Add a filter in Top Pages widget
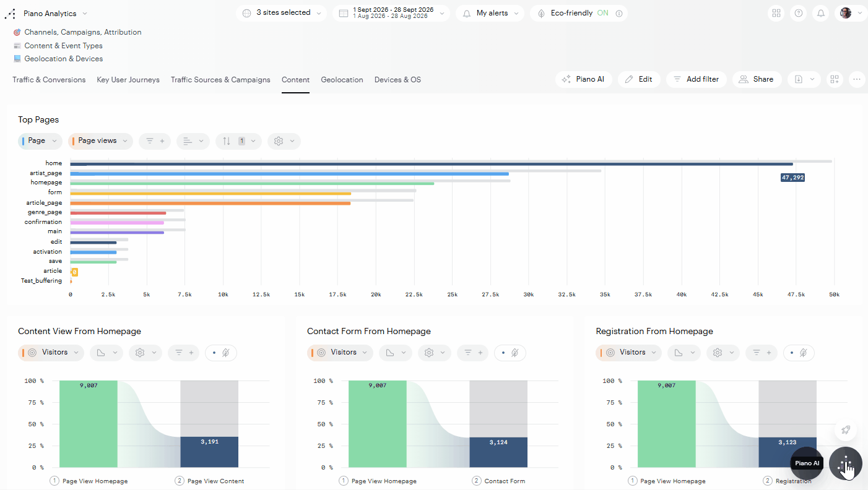The image size is (868, 490). [x=155, y=141]
